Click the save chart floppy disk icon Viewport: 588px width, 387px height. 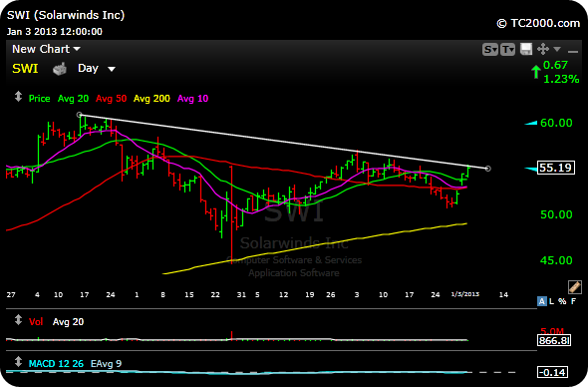pos(526,49)
